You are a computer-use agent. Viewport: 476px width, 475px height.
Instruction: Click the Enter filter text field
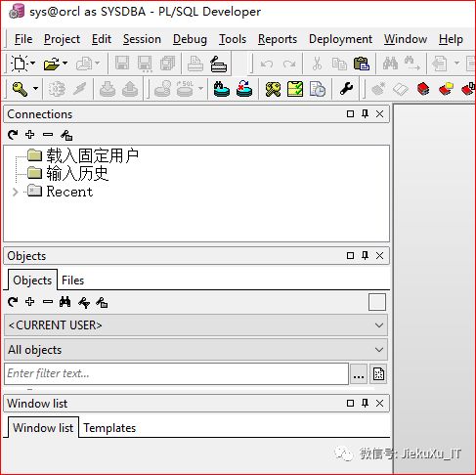tap(176, 373)
